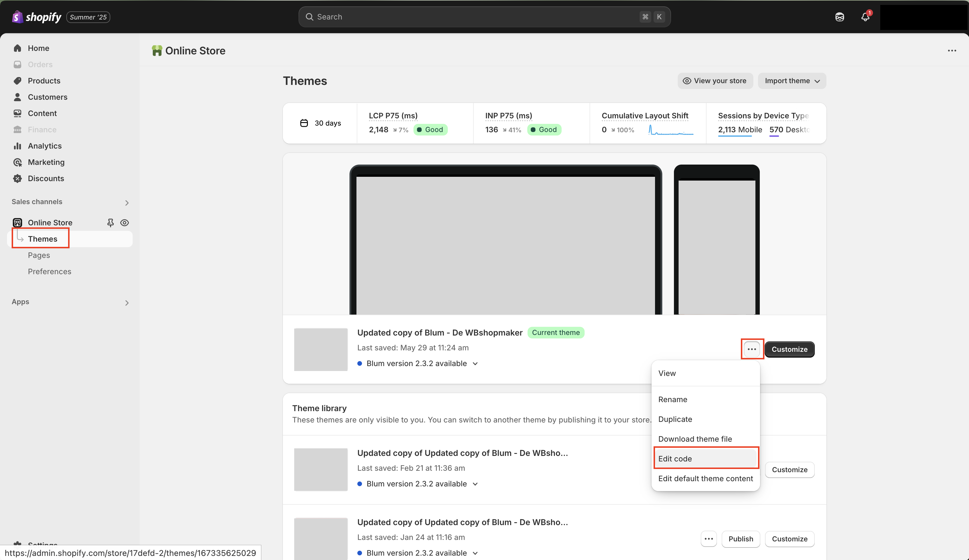The width and height of the screenshot is (969, 560).
Task: Click the Marketing target icon
Action: click(x=17, y=162)
